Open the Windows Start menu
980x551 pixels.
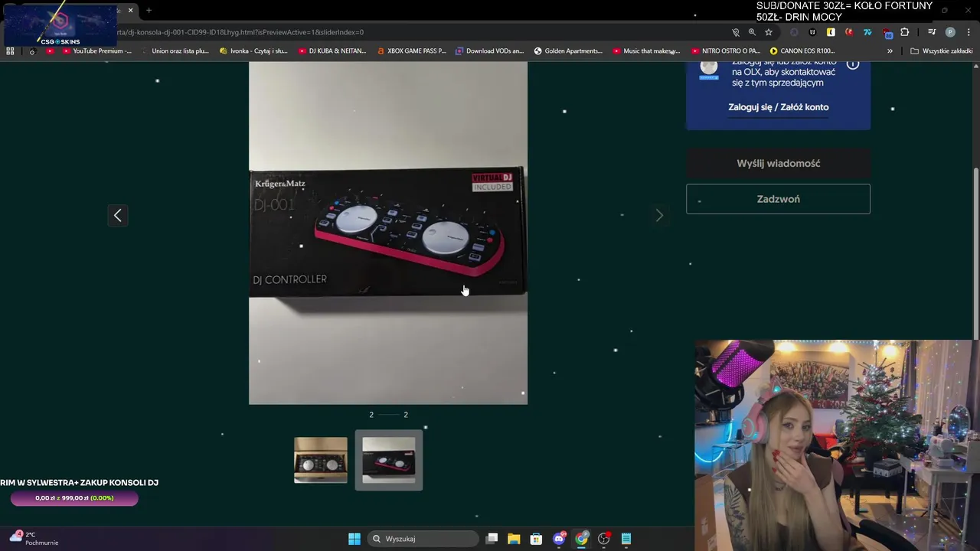pyautogui.click(x=354, y=539)
